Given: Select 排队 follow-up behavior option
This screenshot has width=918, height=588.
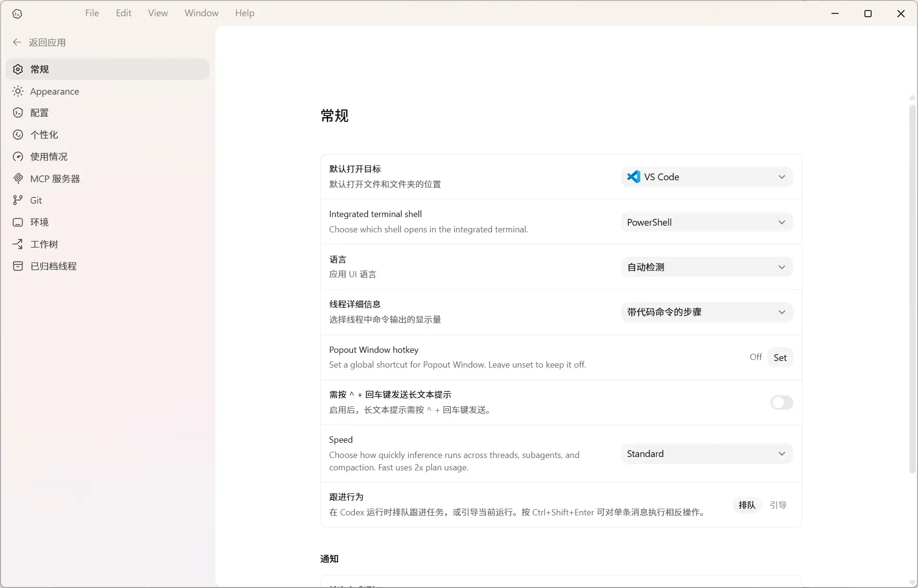Looking at the screenshot, I should (x=747, y=505).
